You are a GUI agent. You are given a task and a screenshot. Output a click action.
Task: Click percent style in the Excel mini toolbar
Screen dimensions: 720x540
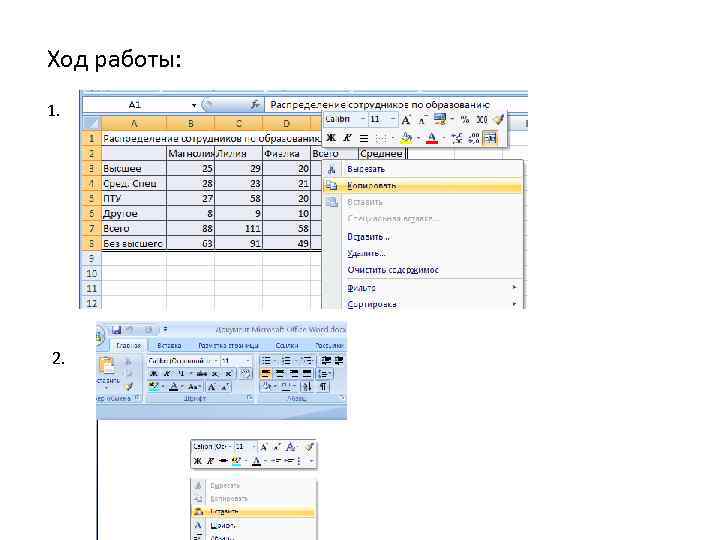tap(465, 120)
